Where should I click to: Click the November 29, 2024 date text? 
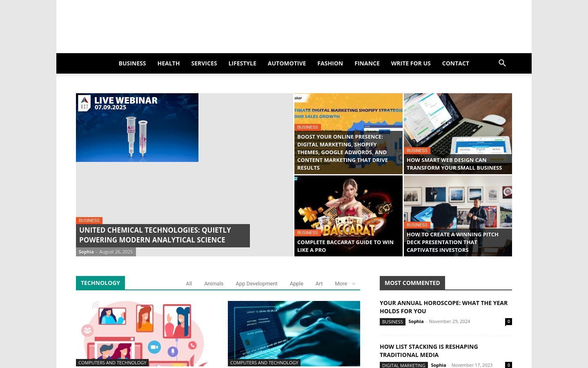click(x=450, y=321)
